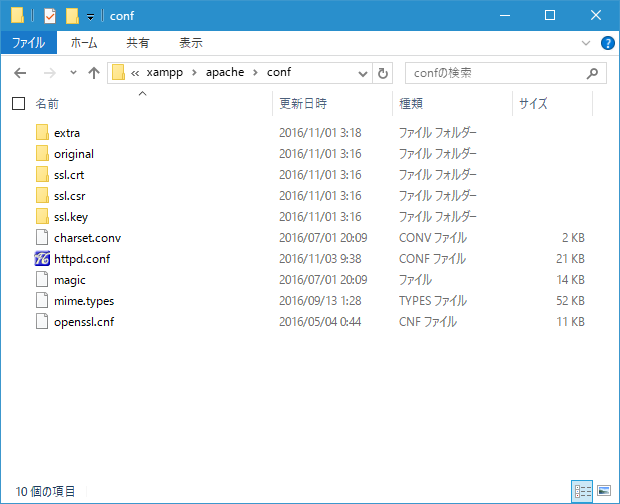Click httpd.conf date 2016/11/03 9:38
The image size is (620, 504).
(320, 259)
